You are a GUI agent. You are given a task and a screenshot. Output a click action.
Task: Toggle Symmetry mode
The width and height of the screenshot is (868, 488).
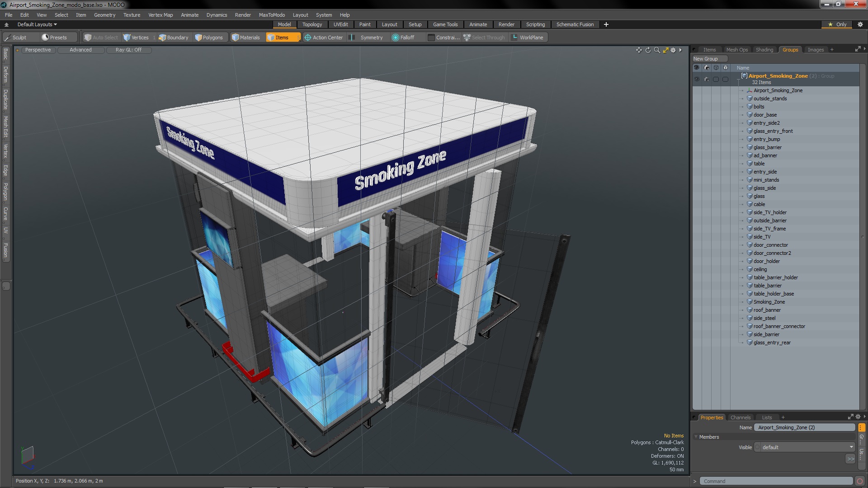367,38
